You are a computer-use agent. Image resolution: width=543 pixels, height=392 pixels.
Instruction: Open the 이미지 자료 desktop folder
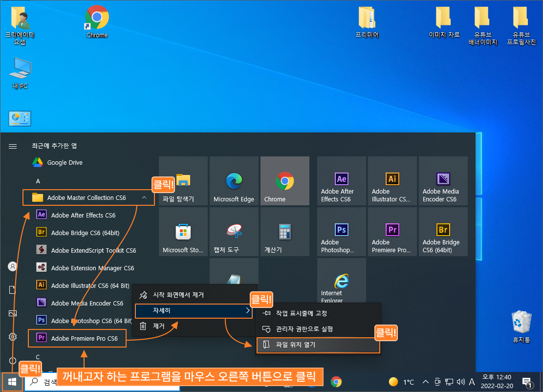point(444,22)
